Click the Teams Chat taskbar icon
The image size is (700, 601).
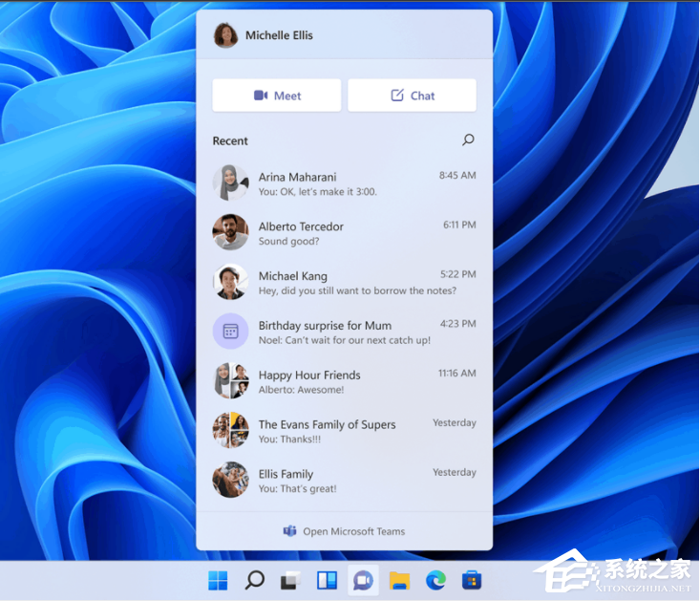point(363,580)
